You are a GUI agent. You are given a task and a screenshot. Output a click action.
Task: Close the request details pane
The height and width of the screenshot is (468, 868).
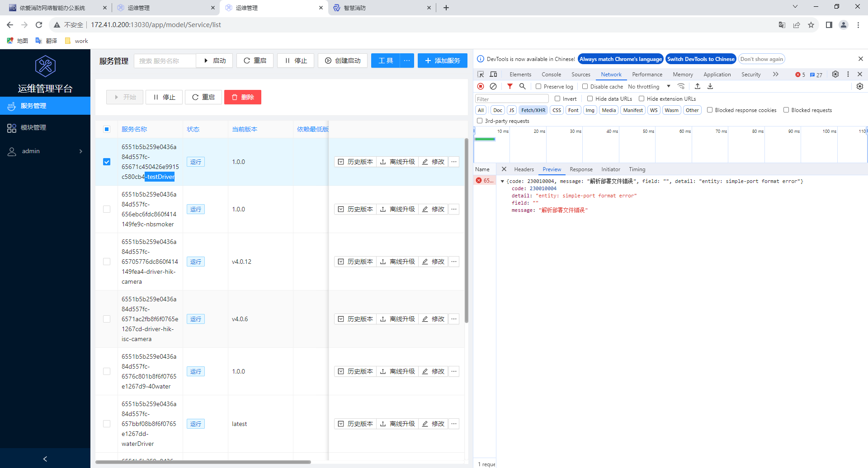coord(504,169)
